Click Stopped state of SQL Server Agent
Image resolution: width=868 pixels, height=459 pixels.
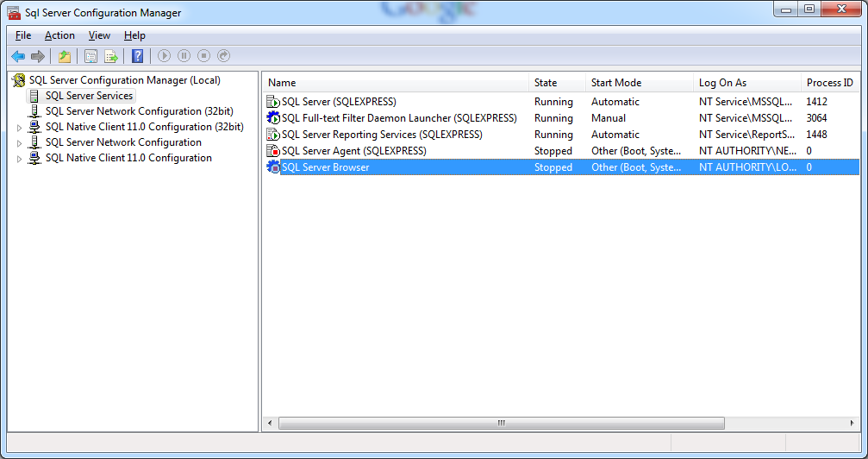[x=553, y=151]
